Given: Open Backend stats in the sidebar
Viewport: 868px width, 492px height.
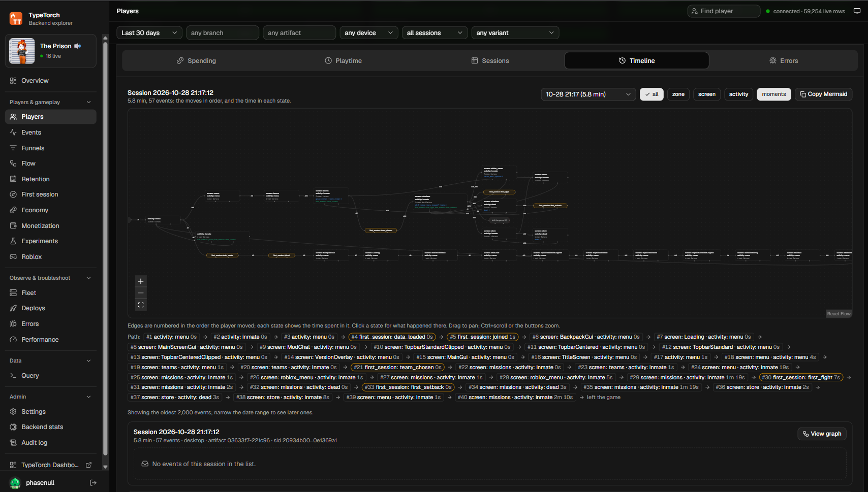Looking at the screenshot, I should pyautogui.click(x=51, y=427).
